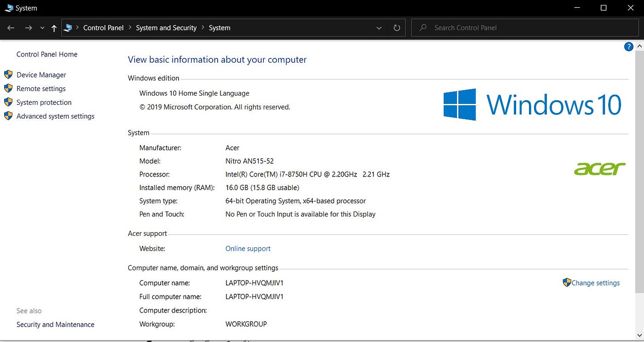Click the shield icon beside Change settings
The height and width of the screenshot is (342, 644).
[x=566, y=282]
